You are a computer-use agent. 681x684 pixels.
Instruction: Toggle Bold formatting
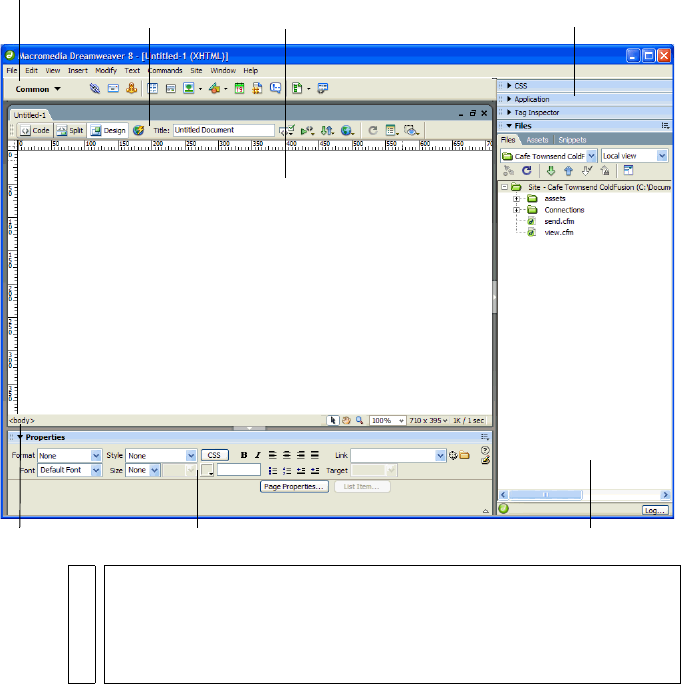[244, 455]
